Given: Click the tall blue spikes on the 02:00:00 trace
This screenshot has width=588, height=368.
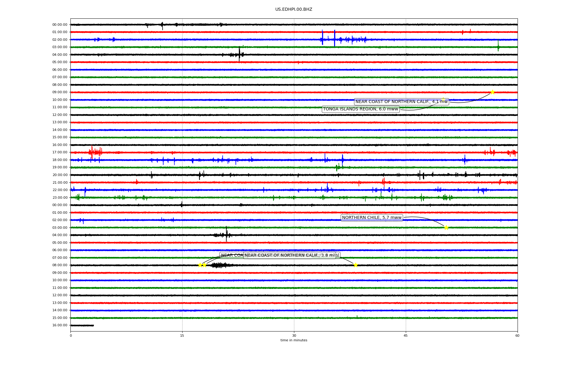Looking at the screenshot, I should 329,39.
